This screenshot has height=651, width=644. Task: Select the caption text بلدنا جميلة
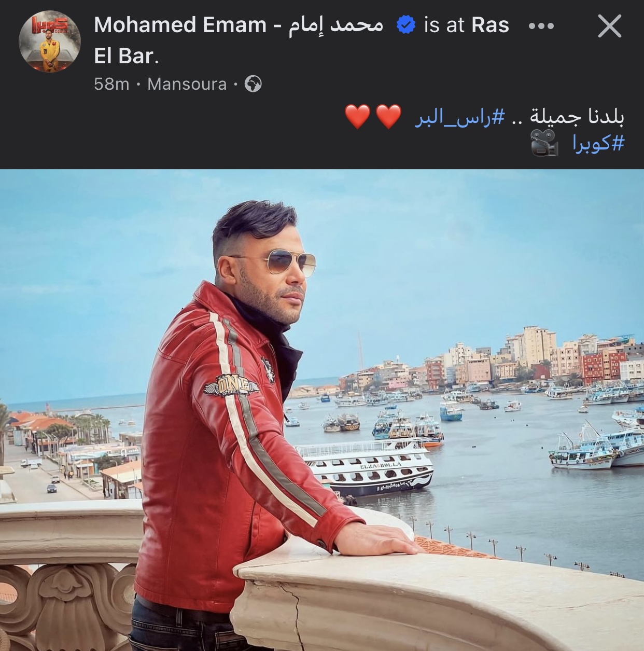click(577, 116)
